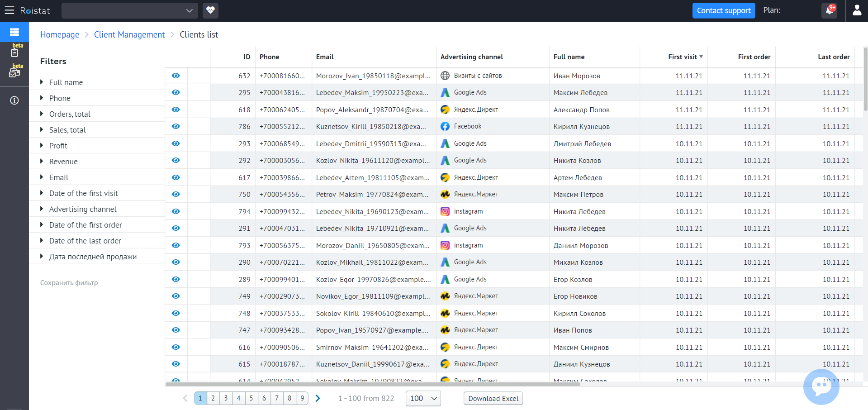Open the project selector dropdown
Viewport: 868px width, 410px height.
130,10
